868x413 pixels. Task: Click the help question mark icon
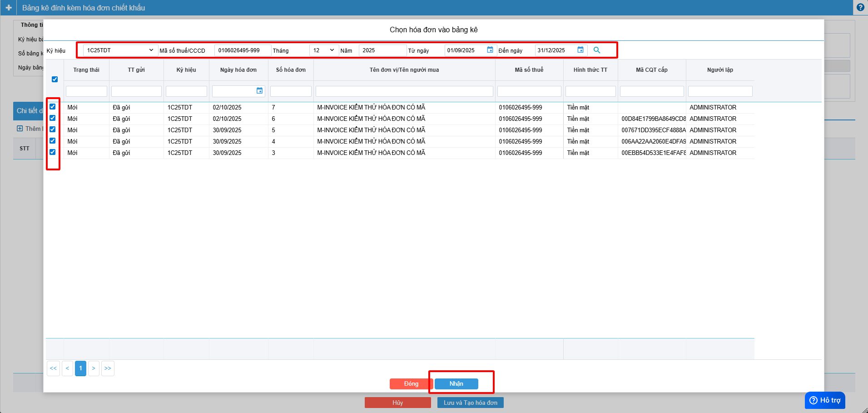860,7
